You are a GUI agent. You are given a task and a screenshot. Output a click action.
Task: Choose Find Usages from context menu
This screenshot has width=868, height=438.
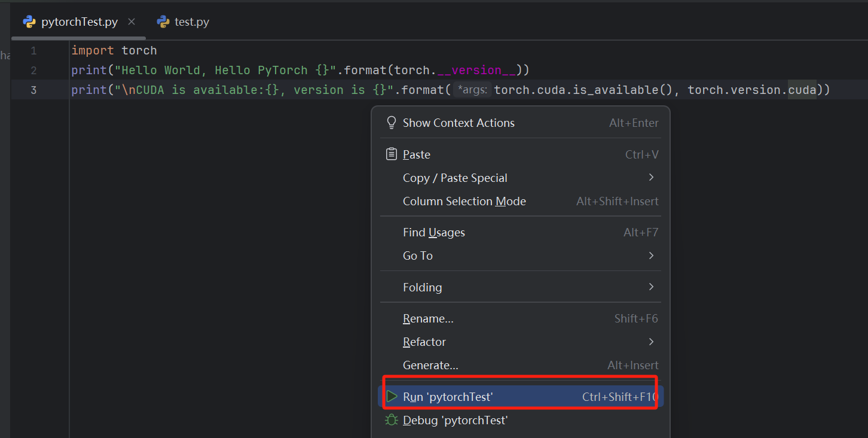click(433, 232)
